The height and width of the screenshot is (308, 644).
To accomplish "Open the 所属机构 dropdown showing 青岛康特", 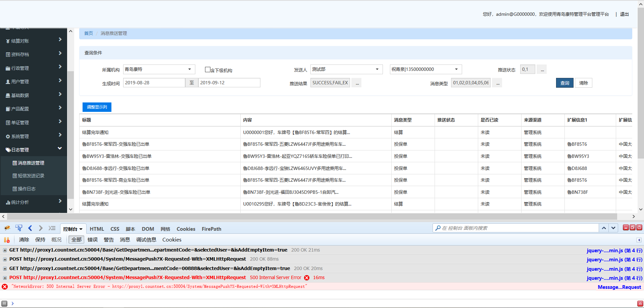I will (159, 70).
